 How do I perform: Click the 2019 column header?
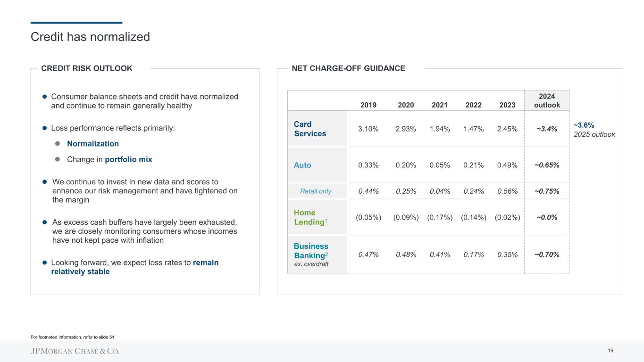pos(368,105)
